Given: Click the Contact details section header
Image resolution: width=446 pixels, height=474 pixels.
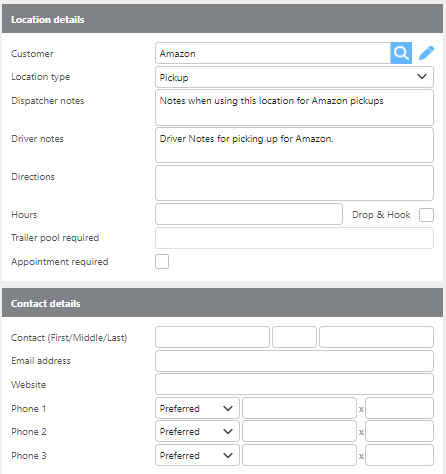Looking at the screenshot, I should point(222,303).
